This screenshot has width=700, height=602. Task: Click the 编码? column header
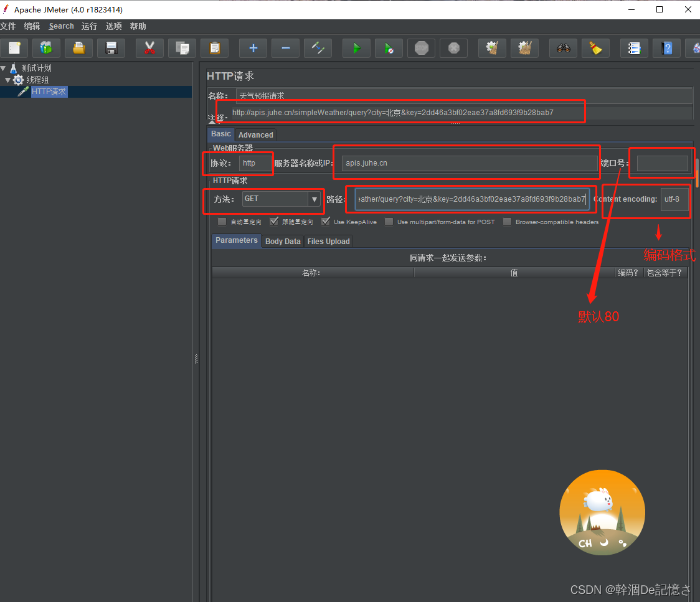(x=628, y=273)
